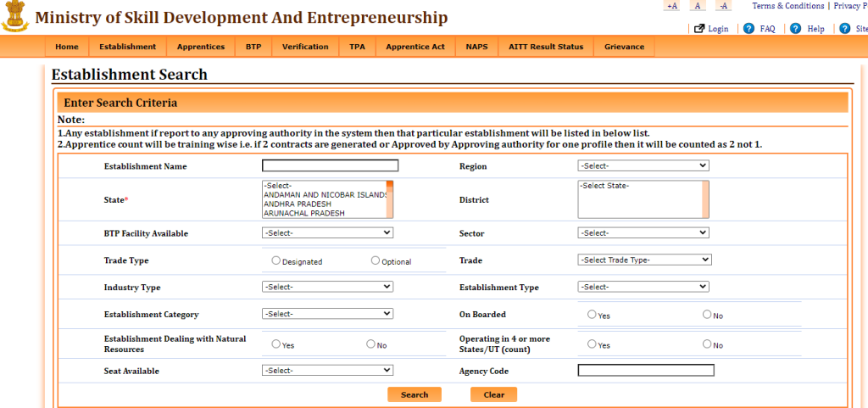Decrease font size with -A
This screenshot has height=408, width=868.
click(724, 6)
